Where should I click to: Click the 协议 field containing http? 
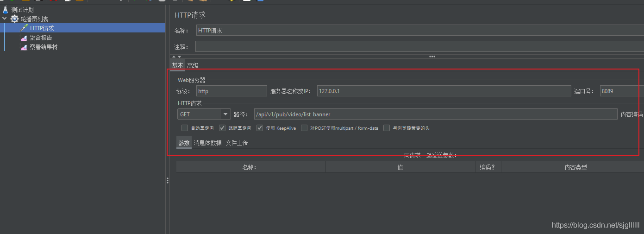tap(231, 91)
